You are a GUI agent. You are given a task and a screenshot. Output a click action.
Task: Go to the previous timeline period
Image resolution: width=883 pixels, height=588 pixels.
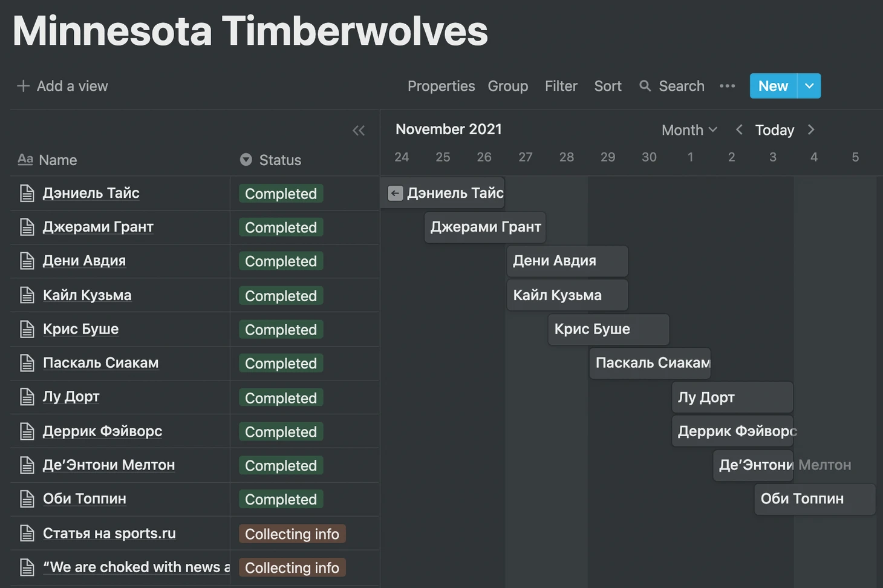pos(739,129)
